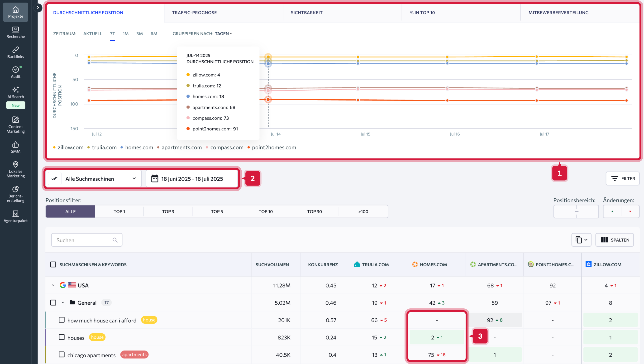Screen dimensions: 644x364
Task: Check the 'houses' keyword row
Action: [x=62, y=337]
